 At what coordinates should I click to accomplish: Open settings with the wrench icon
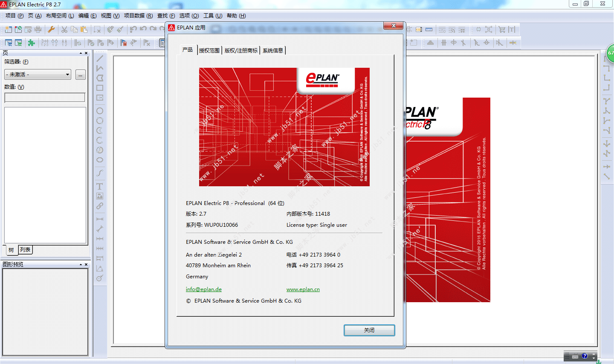point(51,29)
